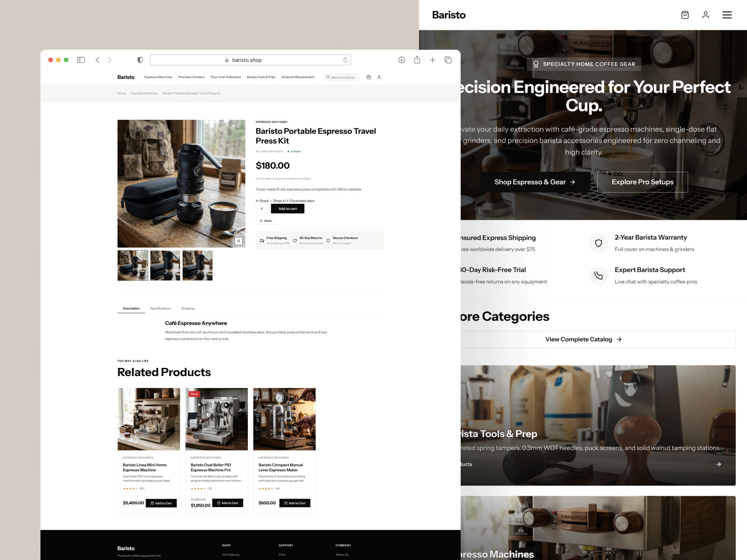747x560 pixels.
Task: Click View Complete Catalog button
Action: pos(584,339)
